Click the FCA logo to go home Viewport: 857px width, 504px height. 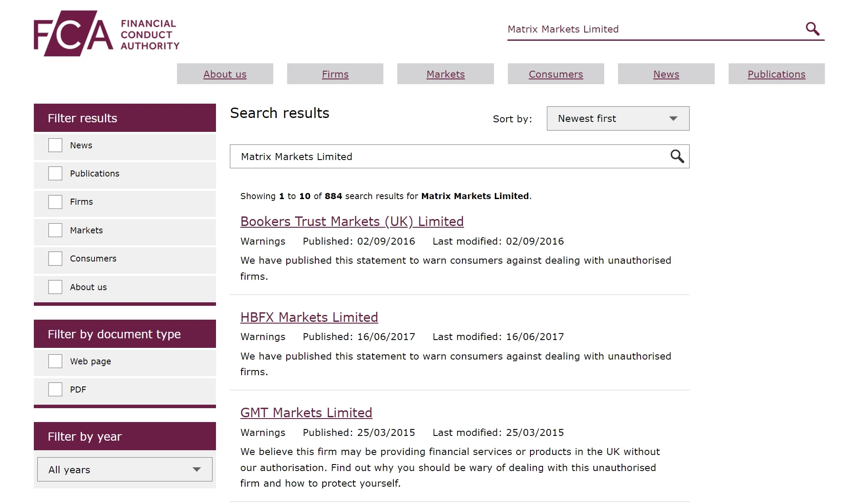106,33
